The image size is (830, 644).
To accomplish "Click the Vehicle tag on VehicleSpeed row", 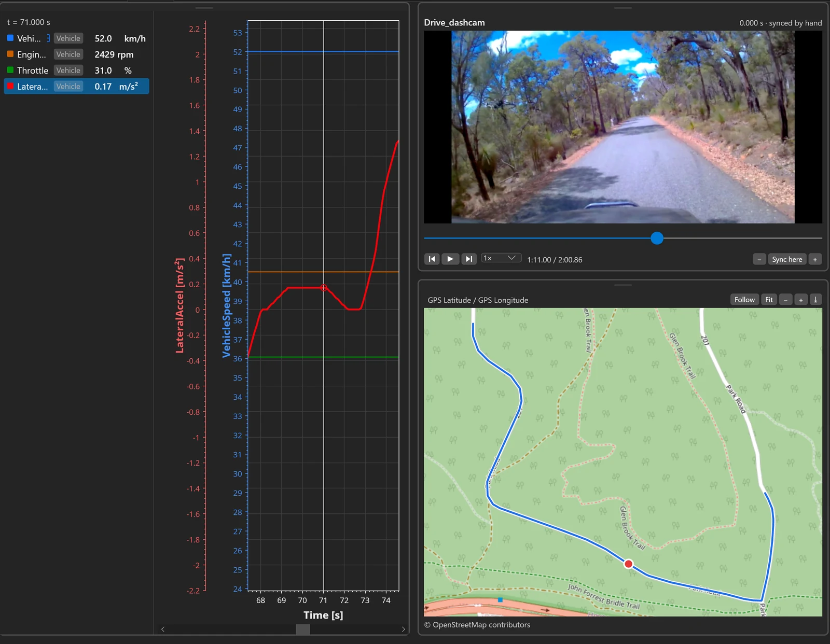I will point(68,38).
